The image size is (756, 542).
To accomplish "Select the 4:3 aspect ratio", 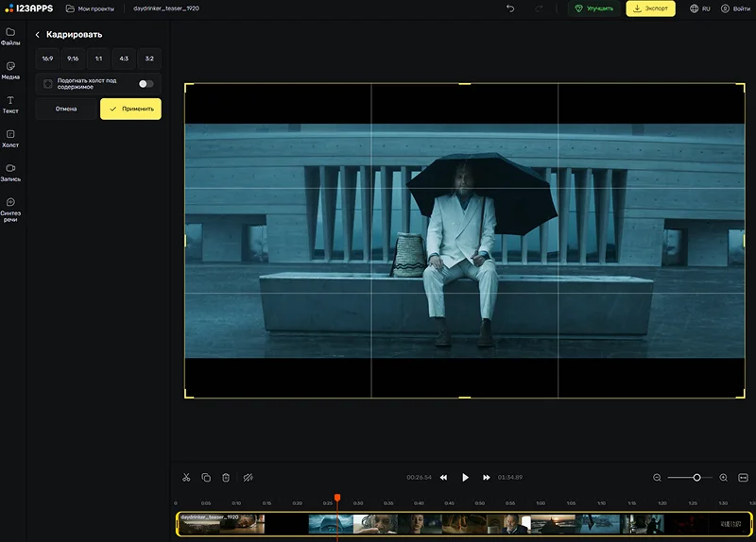I will [x=124, y=59].
